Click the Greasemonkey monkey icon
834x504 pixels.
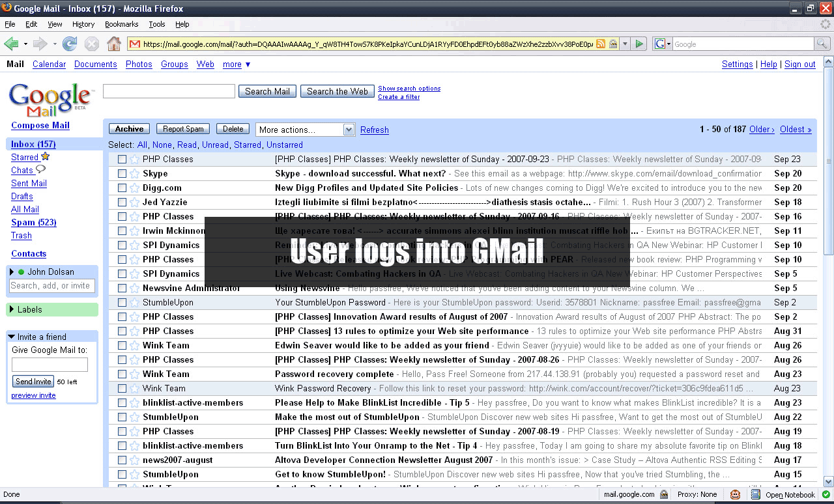(x=736, y=495)
